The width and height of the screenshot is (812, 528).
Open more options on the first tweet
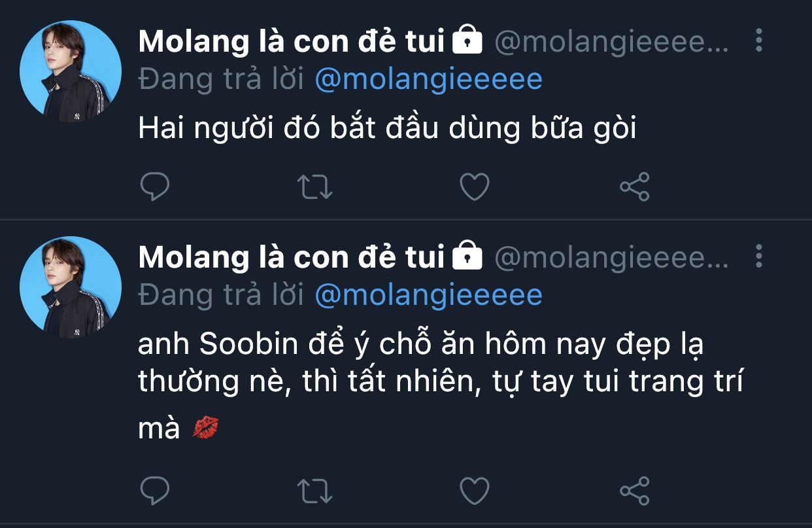pos(758,41)
